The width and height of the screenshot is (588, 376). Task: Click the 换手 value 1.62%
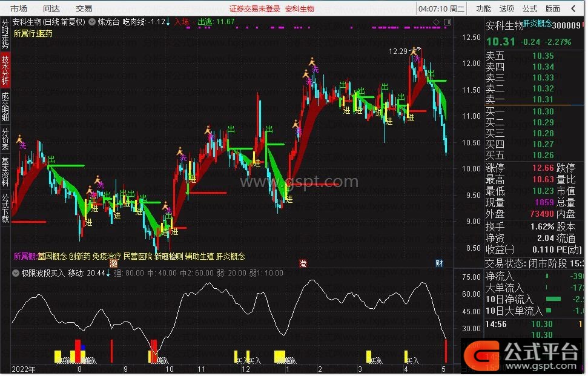[x=542, y=227]
